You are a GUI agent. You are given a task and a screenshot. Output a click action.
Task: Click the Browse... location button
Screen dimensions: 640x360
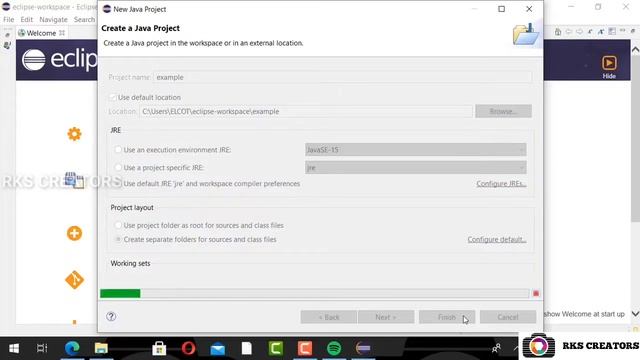[x=503, y=111]
